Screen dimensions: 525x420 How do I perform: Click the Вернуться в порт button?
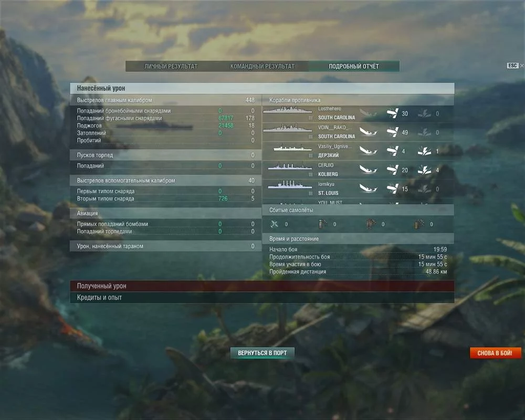pyautogui.click(x=262, y=353)
